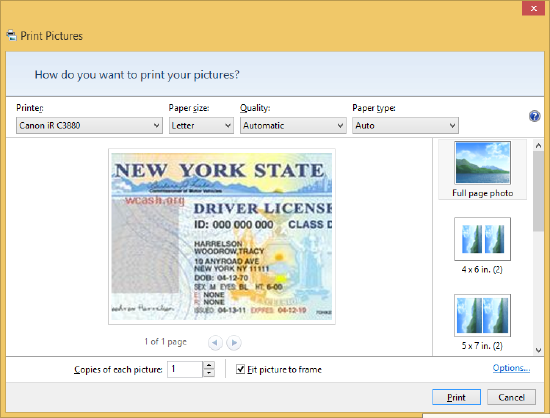
Task: Choose the 4 x 6 in. (2) layout
Action: point(482,245)
